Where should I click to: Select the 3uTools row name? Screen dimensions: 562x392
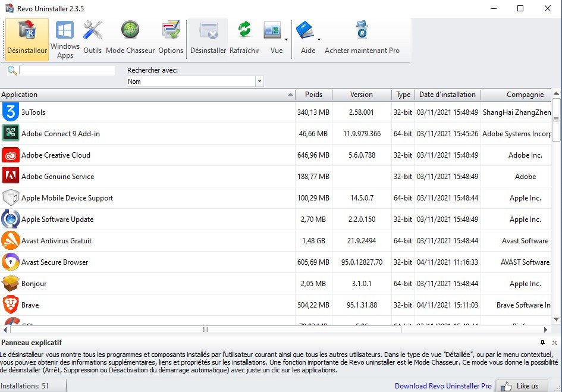point(33,112)
